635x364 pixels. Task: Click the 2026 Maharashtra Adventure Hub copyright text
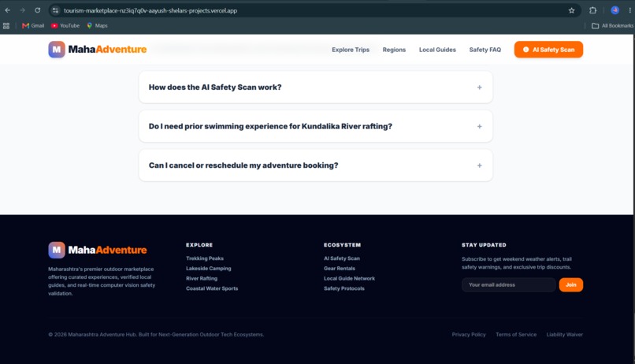(156, 334)
